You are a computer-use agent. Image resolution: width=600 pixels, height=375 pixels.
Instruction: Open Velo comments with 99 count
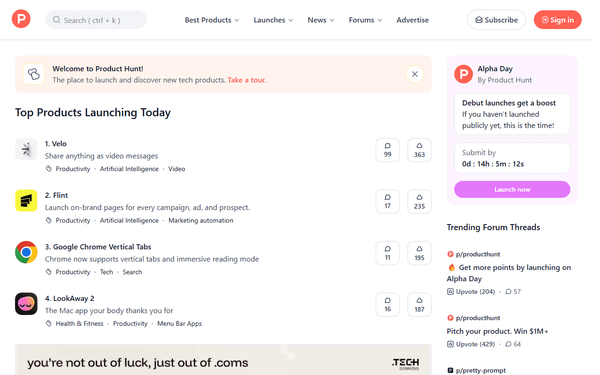(387, 150)
